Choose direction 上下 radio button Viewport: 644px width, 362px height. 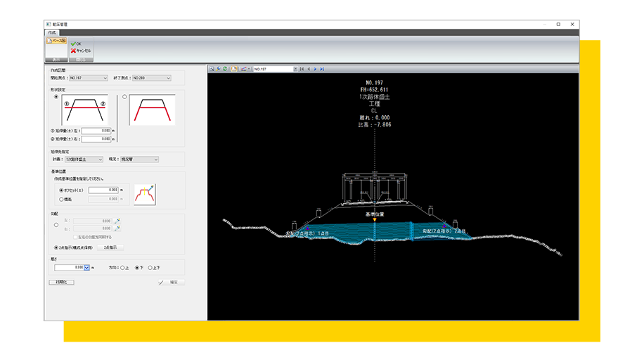150,268
